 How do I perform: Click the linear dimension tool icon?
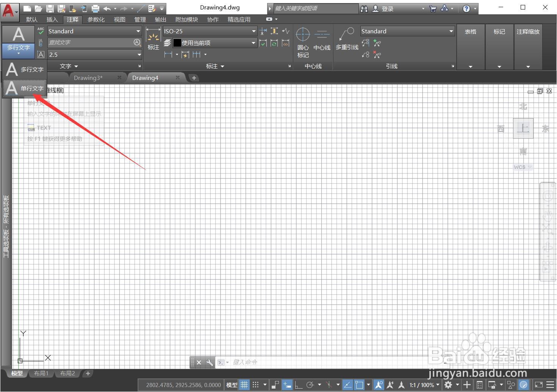168,55
